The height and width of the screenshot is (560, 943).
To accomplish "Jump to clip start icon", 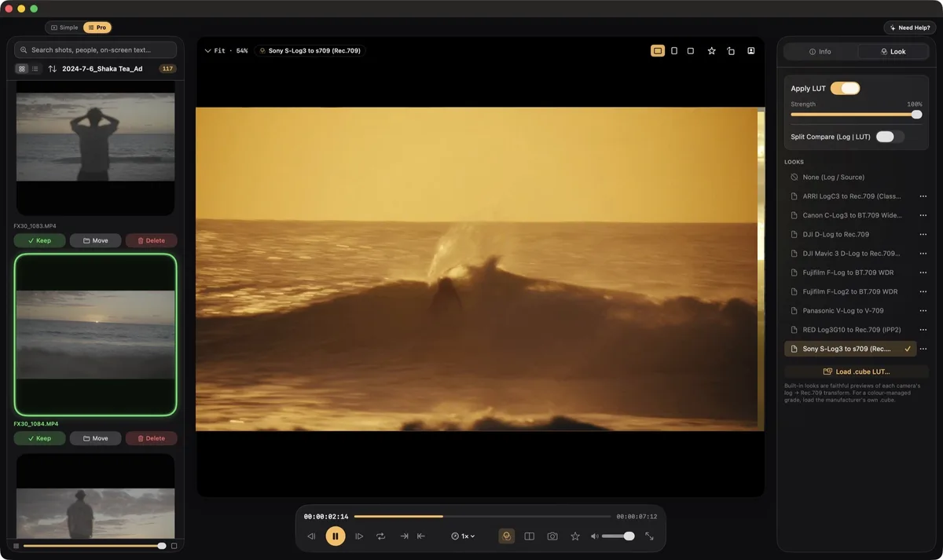I will pos(421,536).
